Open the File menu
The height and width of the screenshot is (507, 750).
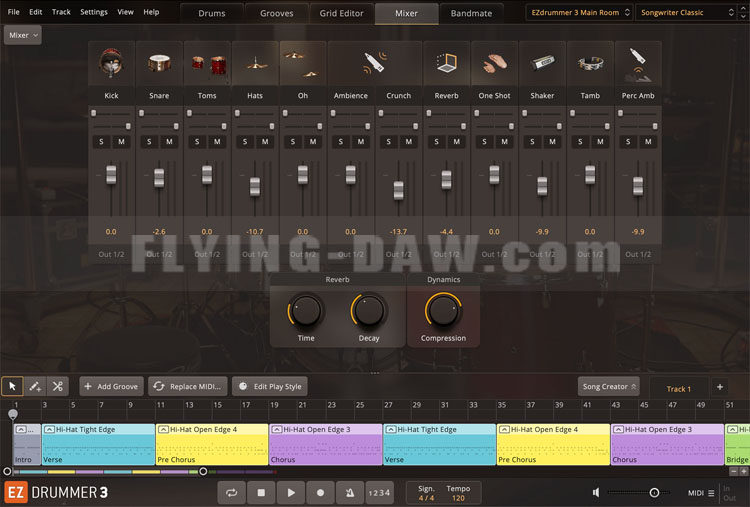coord(13,12)
